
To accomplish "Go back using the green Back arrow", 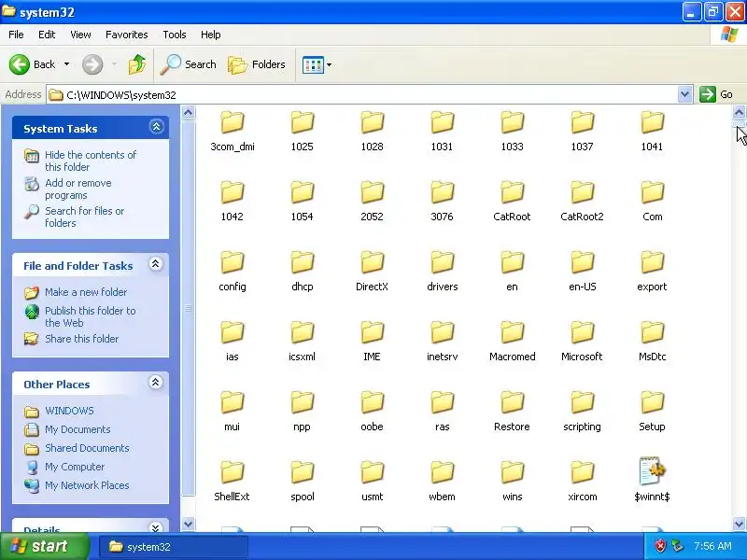I will point(20,64).
